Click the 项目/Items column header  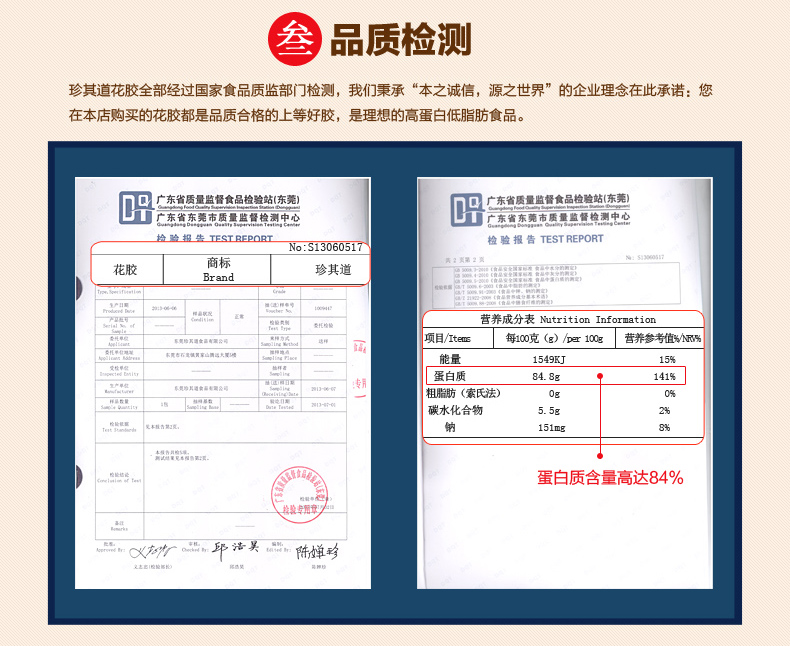447,338
